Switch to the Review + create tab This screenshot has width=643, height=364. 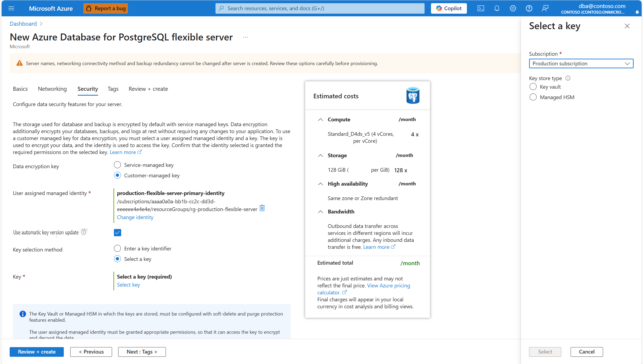pos(148,89)
